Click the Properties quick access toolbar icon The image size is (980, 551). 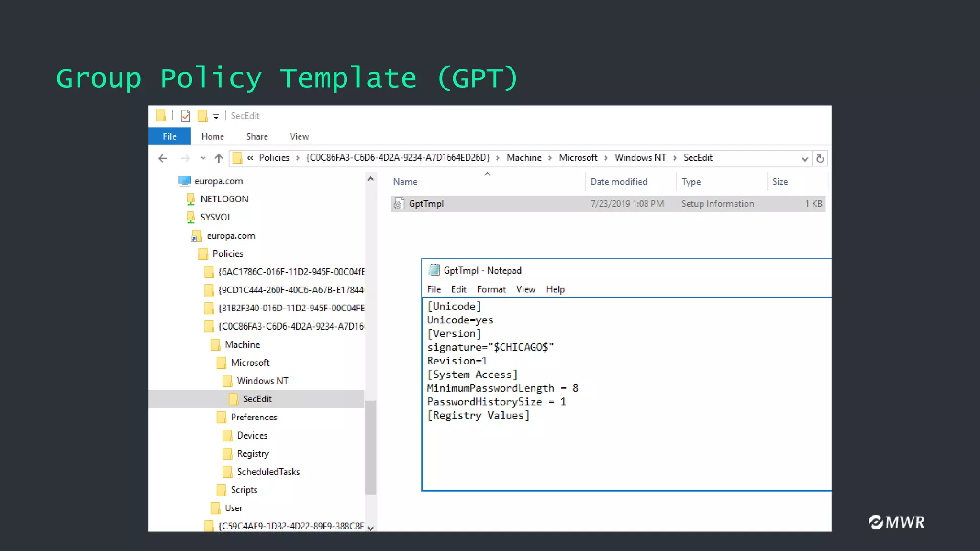(186, 116)
